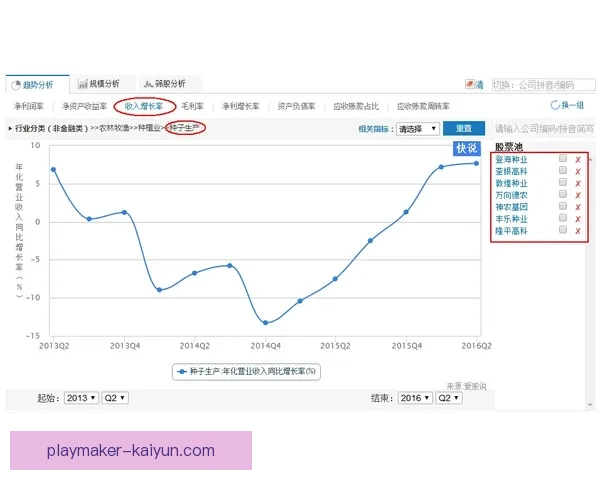Open the 荃银高科 stock link

511,171
